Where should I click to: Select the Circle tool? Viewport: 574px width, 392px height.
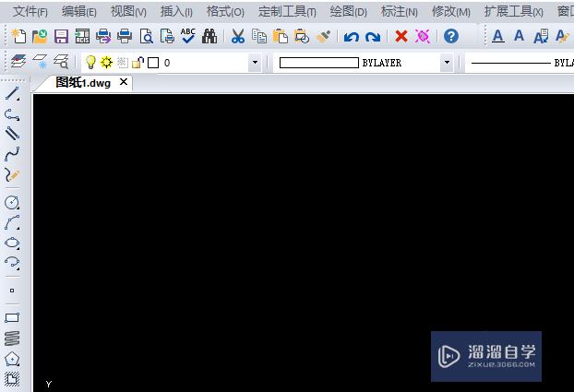pos(12,202)
